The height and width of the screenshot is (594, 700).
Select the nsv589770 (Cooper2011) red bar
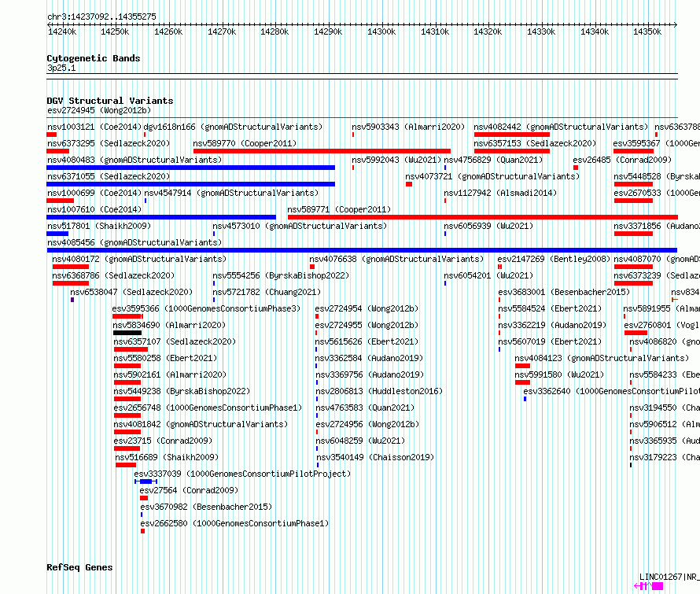(322, 151)
